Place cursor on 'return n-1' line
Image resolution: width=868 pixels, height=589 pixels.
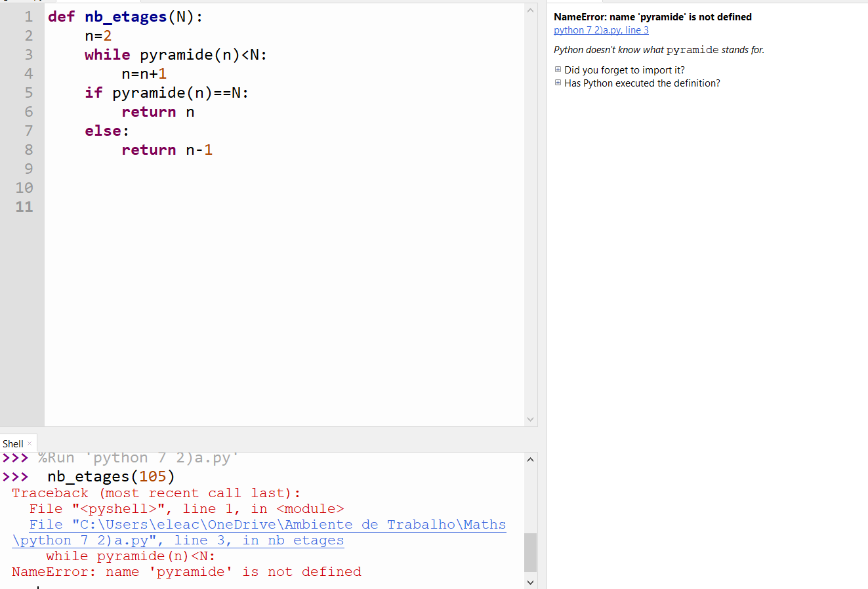pos(167,150)
